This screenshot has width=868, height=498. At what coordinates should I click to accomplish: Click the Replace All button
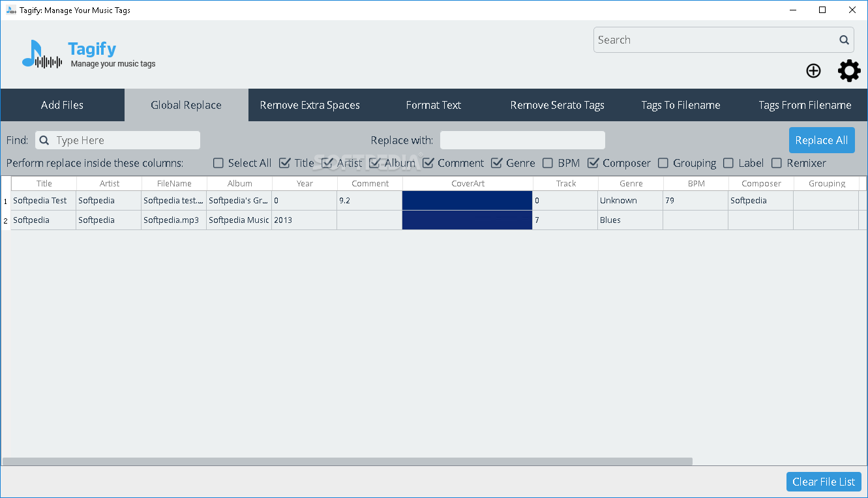pyautogui.click(x=822, y=140)
